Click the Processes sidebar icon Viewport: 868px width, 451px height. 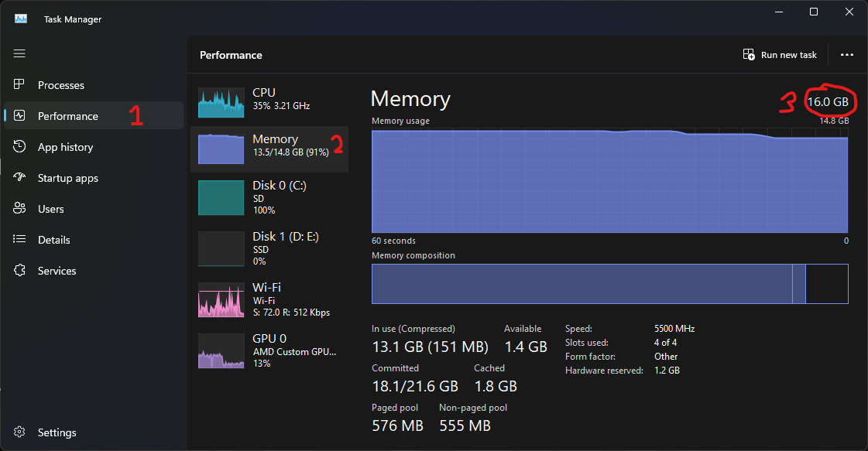[19, 85]
